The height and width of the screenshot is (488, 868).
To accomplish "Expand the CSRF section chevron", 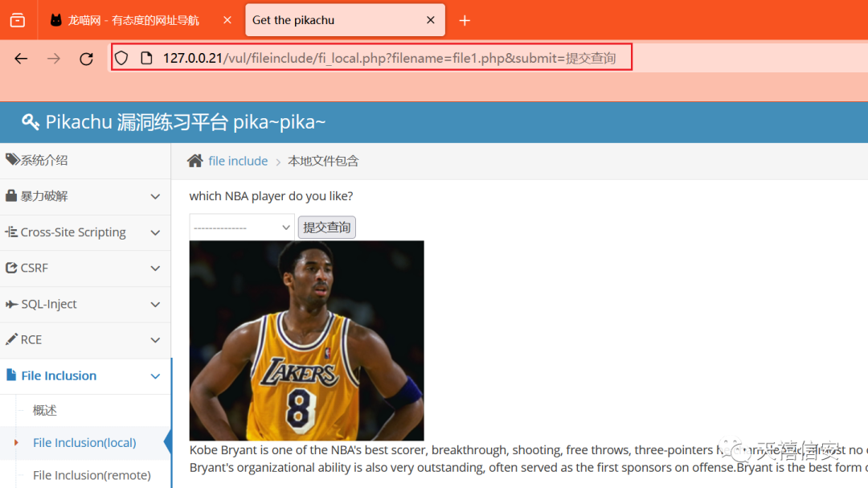I will click(156, 269).
